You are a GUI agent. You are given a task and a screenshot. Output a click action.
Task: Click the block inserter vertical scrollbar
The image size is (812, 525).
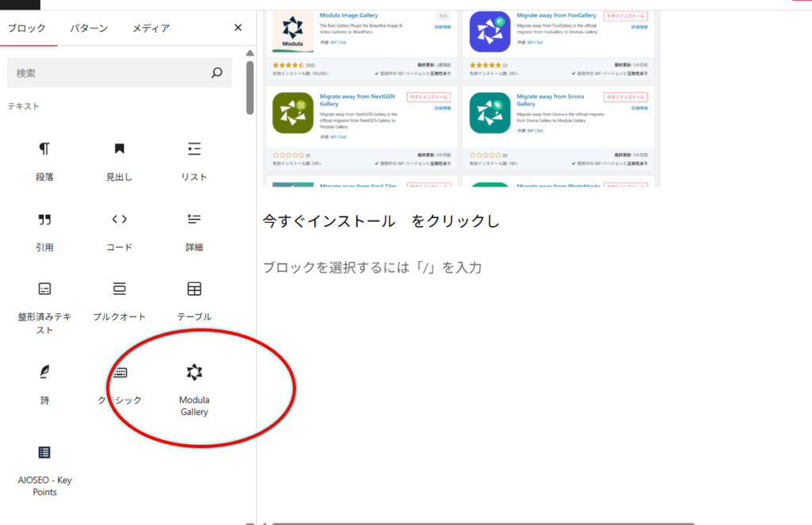pyautogui.click(x=250, y=87)
